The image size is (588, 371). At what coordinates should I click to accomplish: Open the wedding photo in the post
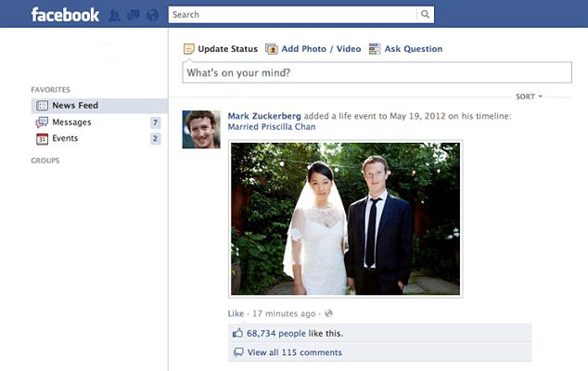click(345, 219)
